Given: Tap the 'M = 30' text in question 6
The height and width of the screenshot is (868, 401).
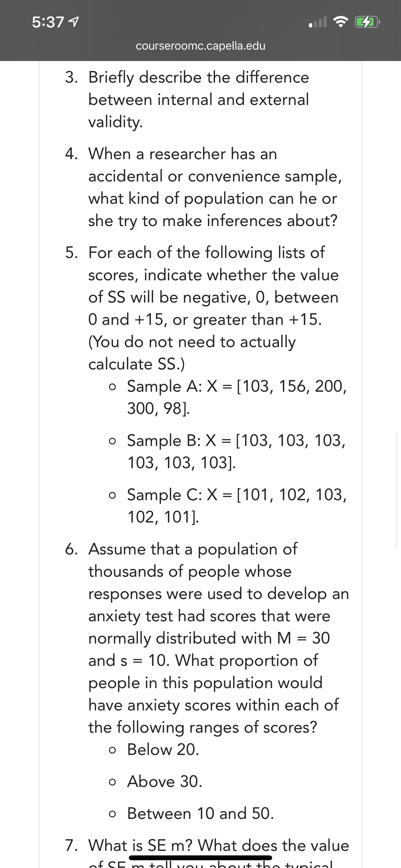Looking at the screenshot, I should pyautogui.click(x=303, y=638).
